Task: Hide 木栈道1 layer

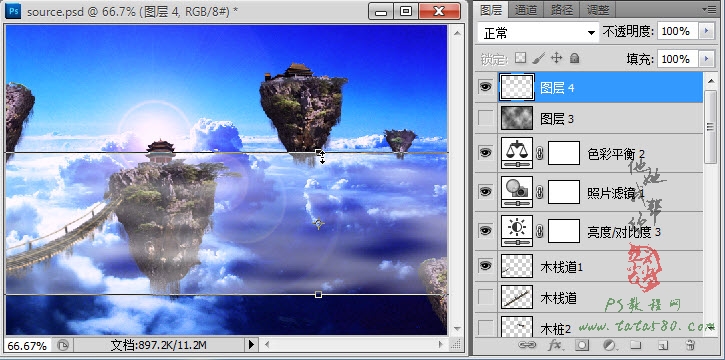Action: (485, 266)
